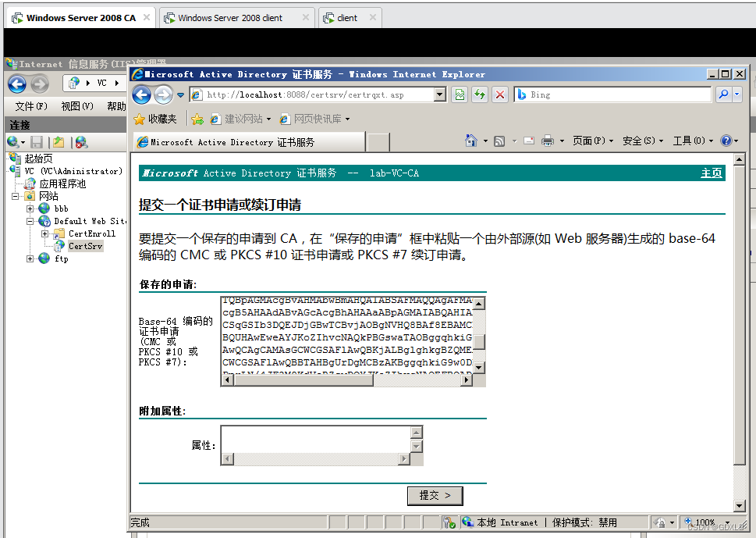Image resolution: width=756 pixels, height=538 pixels.
Task: Click request box horizontal scrollbar thumb
Action: tap(303, 380)
